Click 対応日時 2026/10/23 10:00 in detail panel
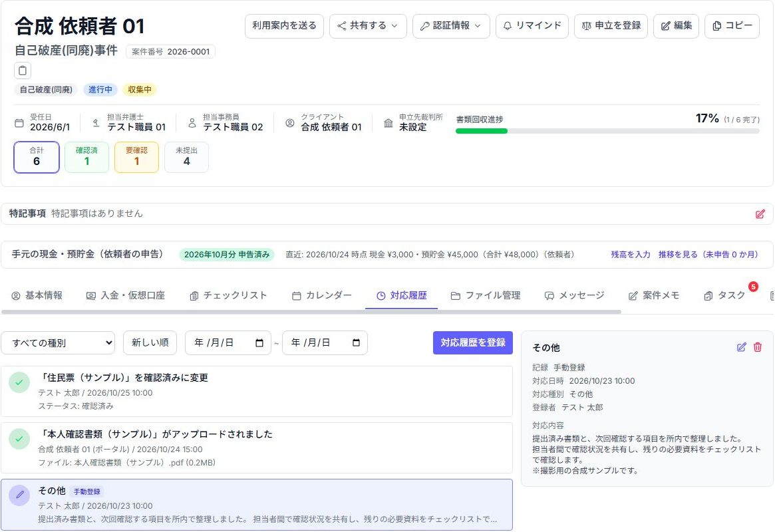775x532 pixels. pos(583,381)
